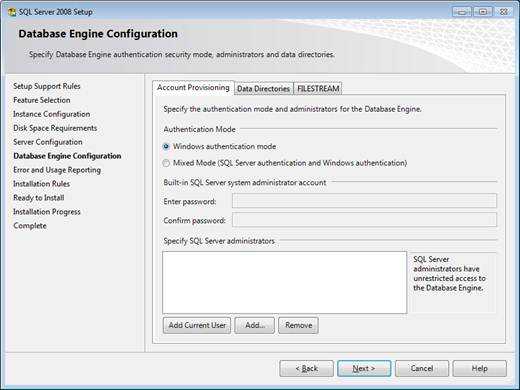
Task: Click the SQL Server administrators list box
Action: click(x=285, y=282)
